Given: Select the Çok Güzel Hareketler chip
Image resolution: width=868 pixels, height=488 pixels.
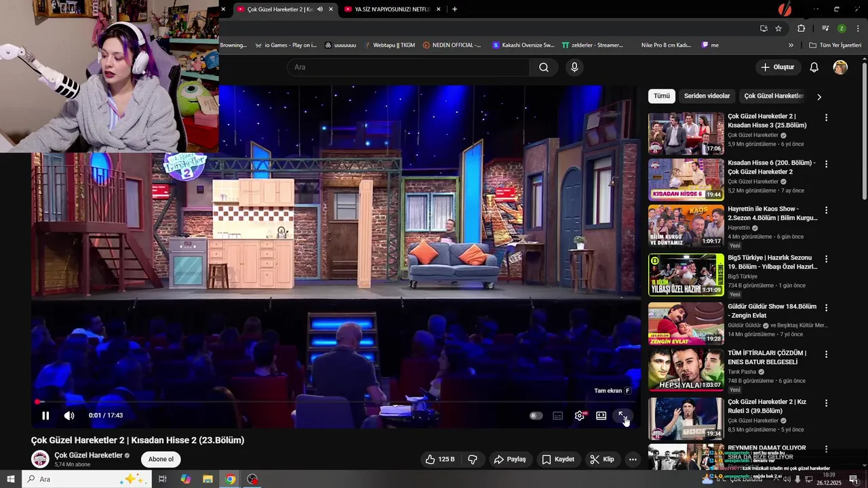Looking at the screenshot, I should pos(774,96).
